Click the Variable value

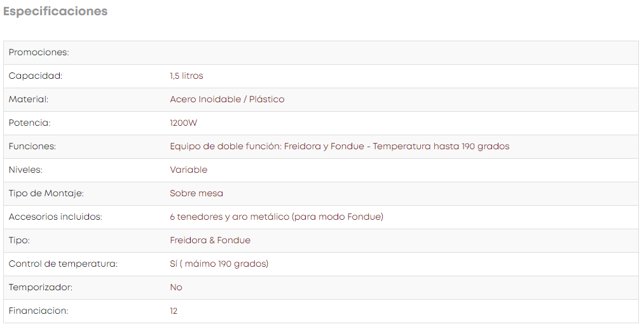point(189,170)
